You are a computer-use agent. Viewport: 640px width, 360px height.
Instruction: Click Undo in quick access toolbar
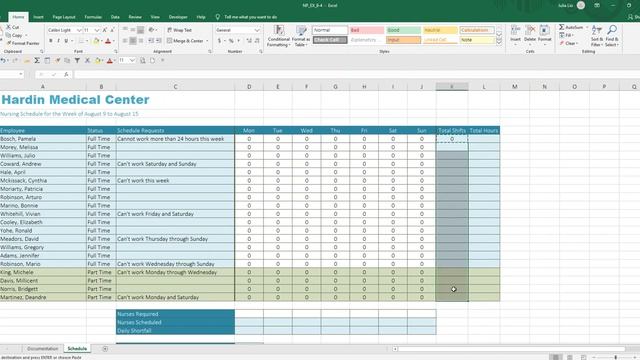click(3, 60)
